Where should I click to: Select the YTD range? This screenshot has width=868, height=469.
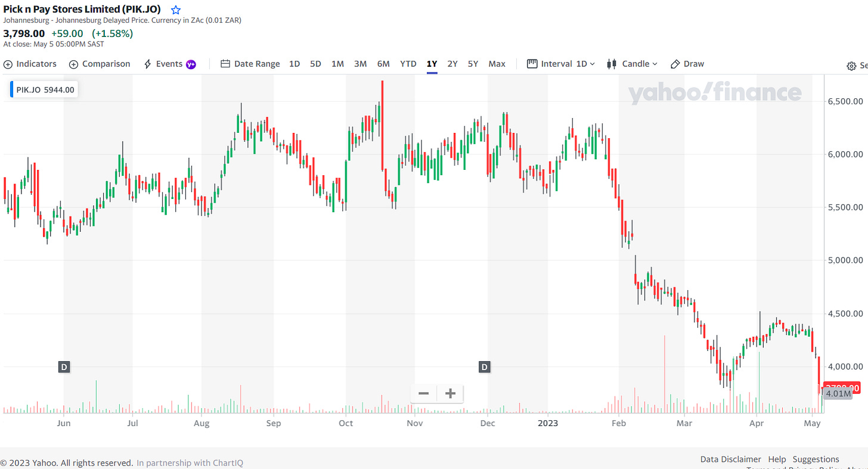click(408, 64)
